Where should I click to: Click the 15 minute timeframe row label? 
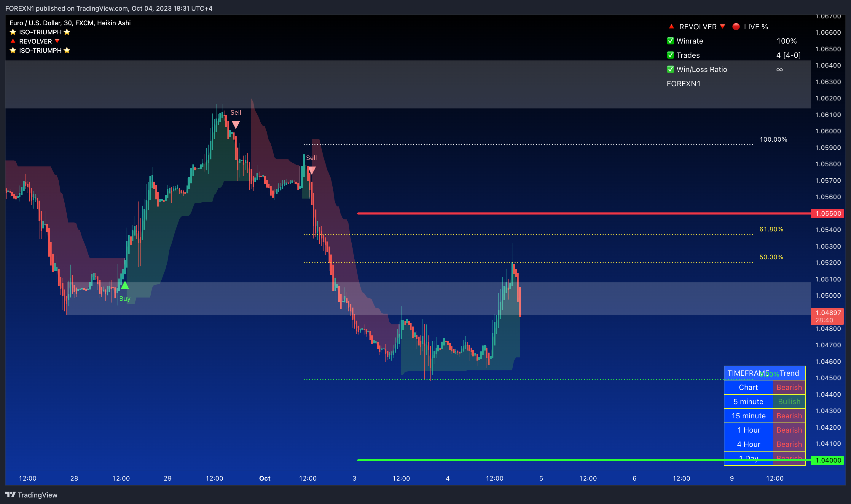[748, 416]
